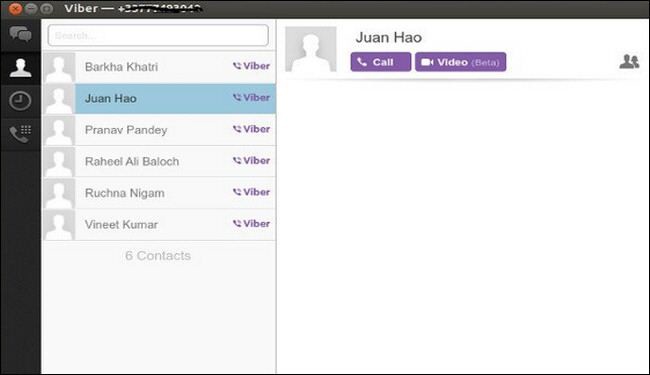Click Viber badge next to Raheel Ali Baloch
The width and height of the screenshot is (650, 375).
(251, 160)
